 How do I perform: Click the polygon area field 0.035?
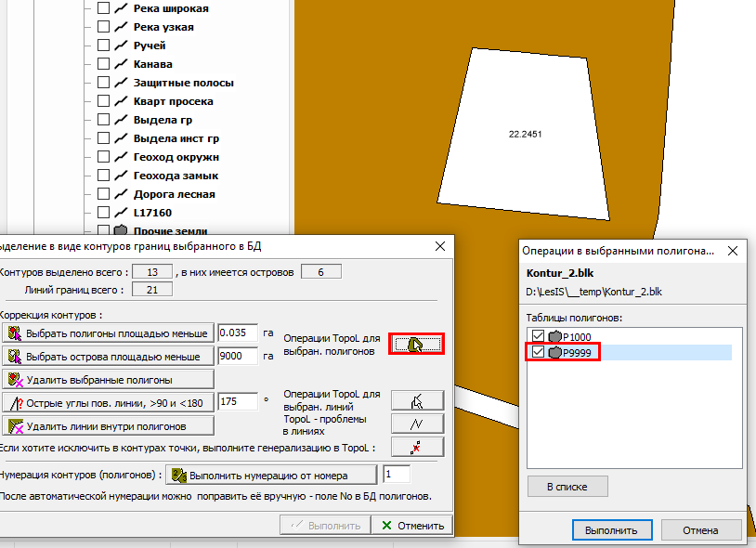238,333
